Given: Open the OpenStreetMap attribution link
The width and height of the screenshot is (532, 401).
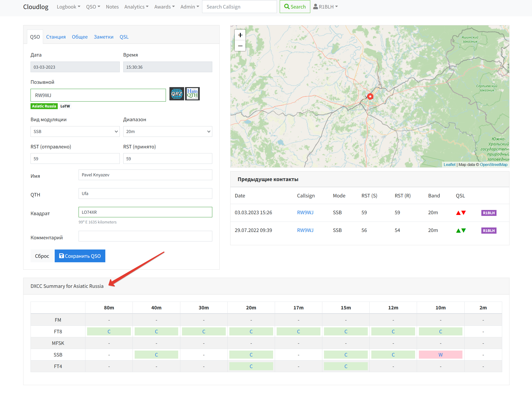Looking at the screenshot, I should 493,165.
